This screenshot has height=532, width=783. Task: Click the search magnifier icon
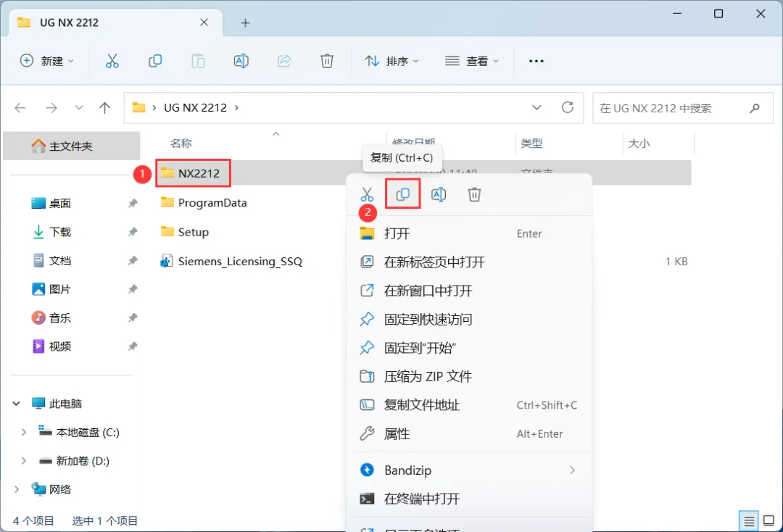tap(755, 108)
